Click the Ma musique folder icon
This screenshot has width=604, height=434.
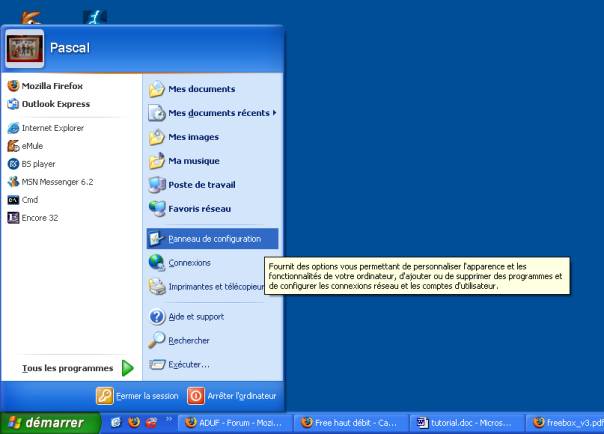(157, 161)
